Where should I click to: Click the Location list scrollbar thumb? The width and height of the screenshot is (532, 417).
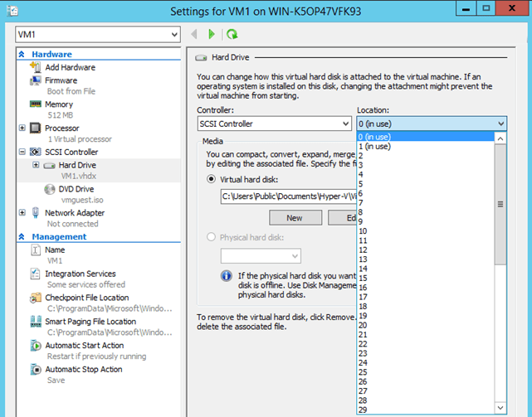point(500,204)
